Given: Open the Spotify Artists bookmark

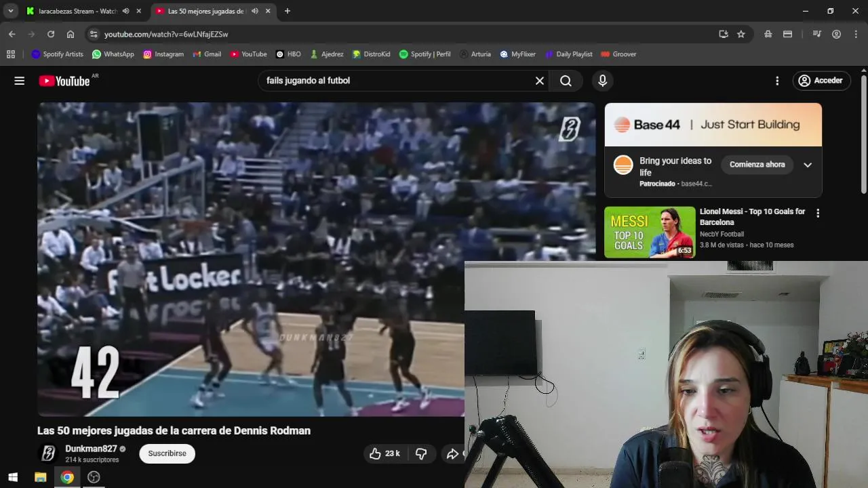Looking at the screenshot, I should (58, 54).
